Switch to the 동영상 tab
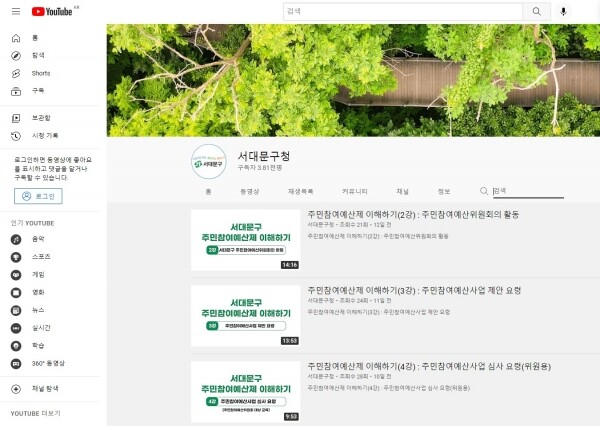Screen dimensions: 600x426 point(249,191)
